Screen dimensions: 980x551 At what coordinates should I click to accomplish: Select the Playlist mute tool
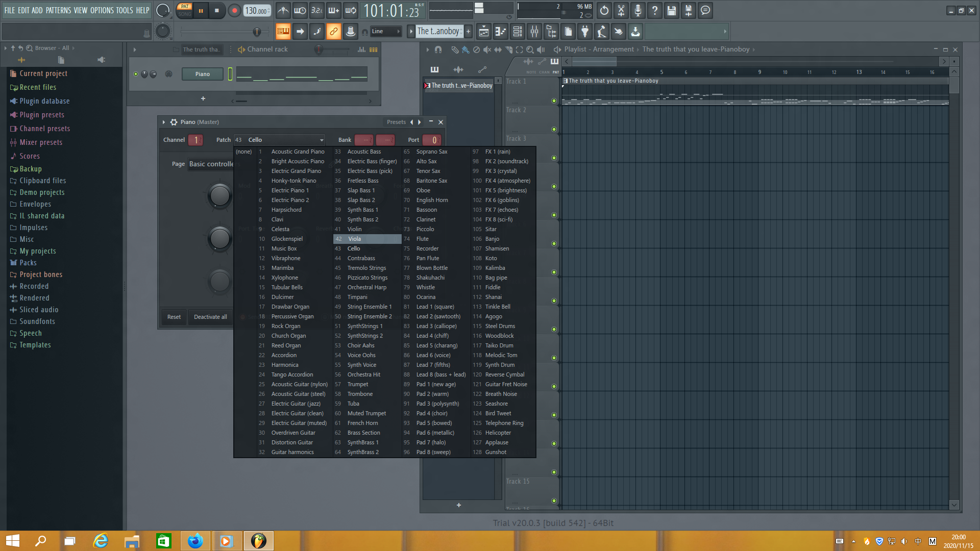click(x=487, y=49)
